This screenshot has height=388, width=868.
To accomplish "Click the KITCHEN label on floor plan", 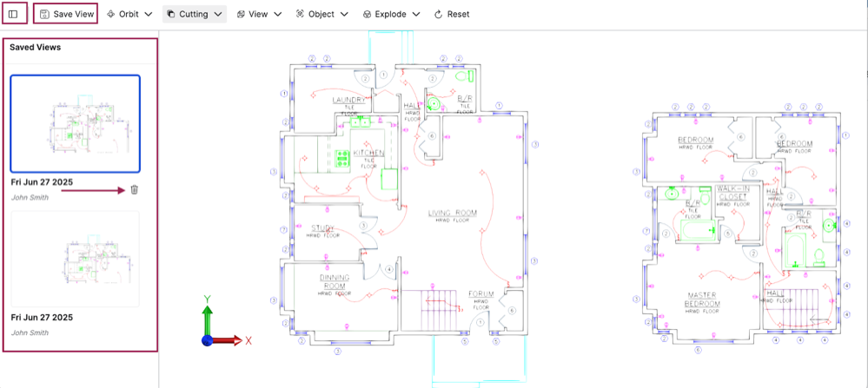I will (368, 152).
